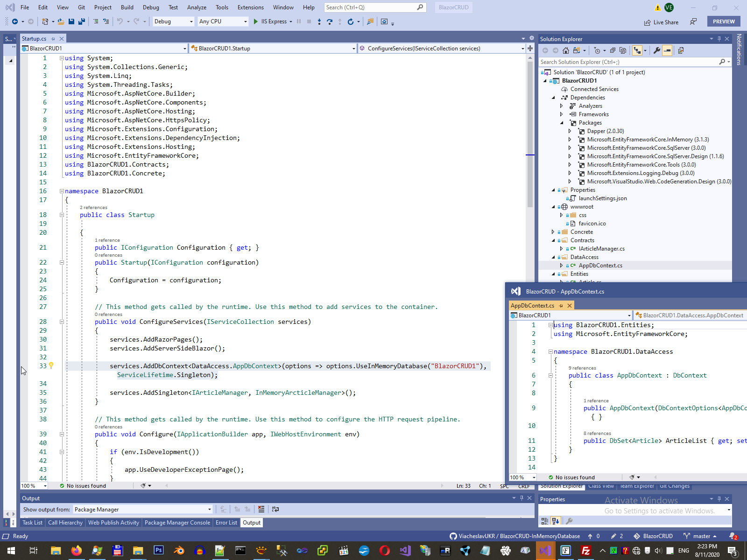The image size is (747, 560).
Task: Click the lightbulb quick actions icon on line 33
Action: click(51, 365)
